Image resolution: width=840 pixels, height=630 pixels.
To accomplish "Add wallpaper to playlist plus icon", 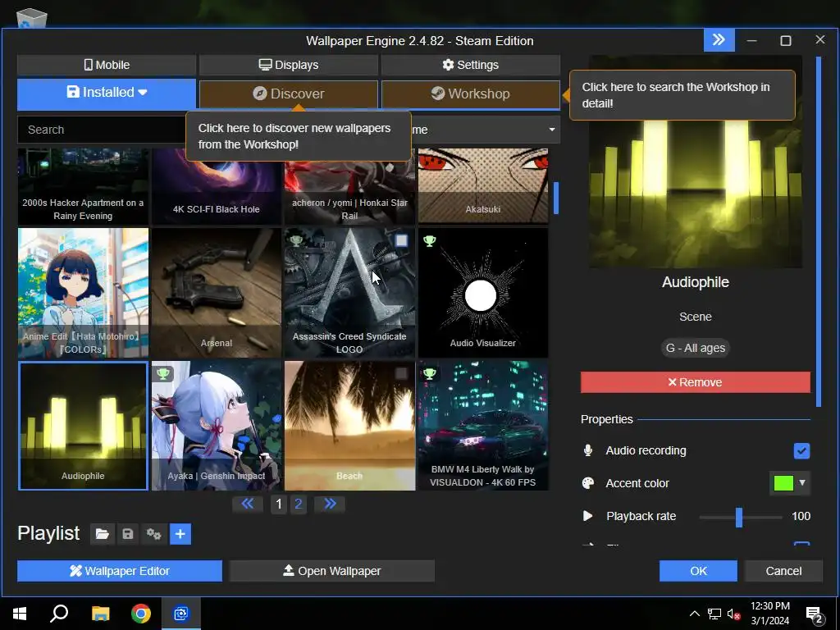I will 180,534.
